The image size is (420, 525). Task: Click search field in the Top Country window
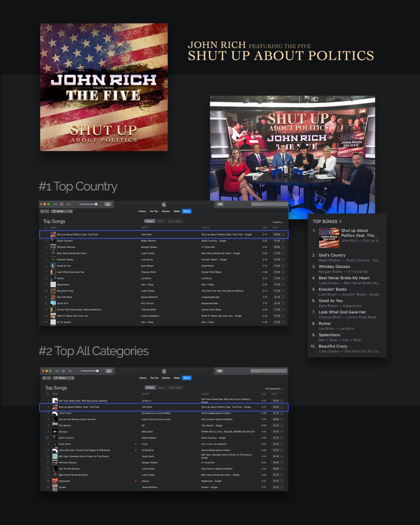tap(269, 204)
